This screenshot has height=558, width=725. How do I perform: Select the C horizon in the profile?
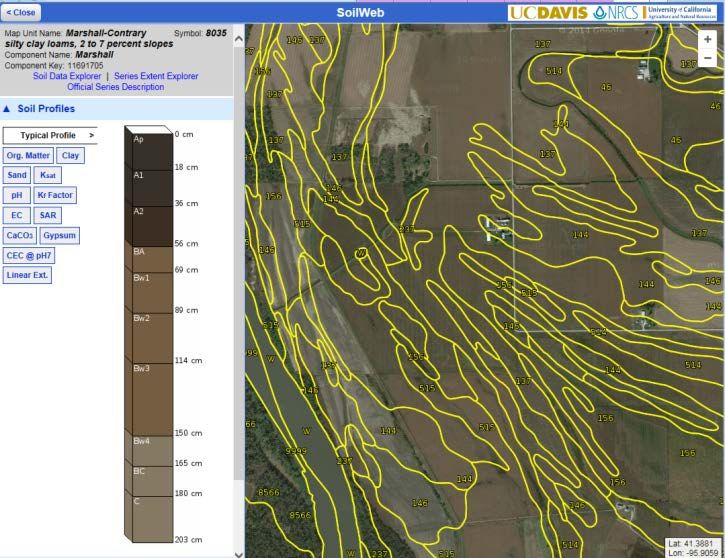[x=152, y=519]
